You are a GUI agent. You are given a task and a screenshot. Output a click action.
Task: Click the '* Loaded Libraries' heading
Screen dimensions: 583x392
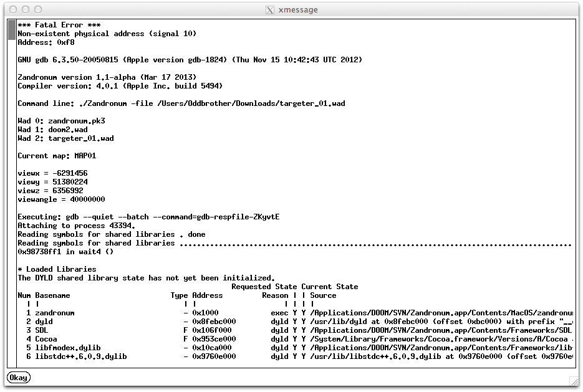57,269
